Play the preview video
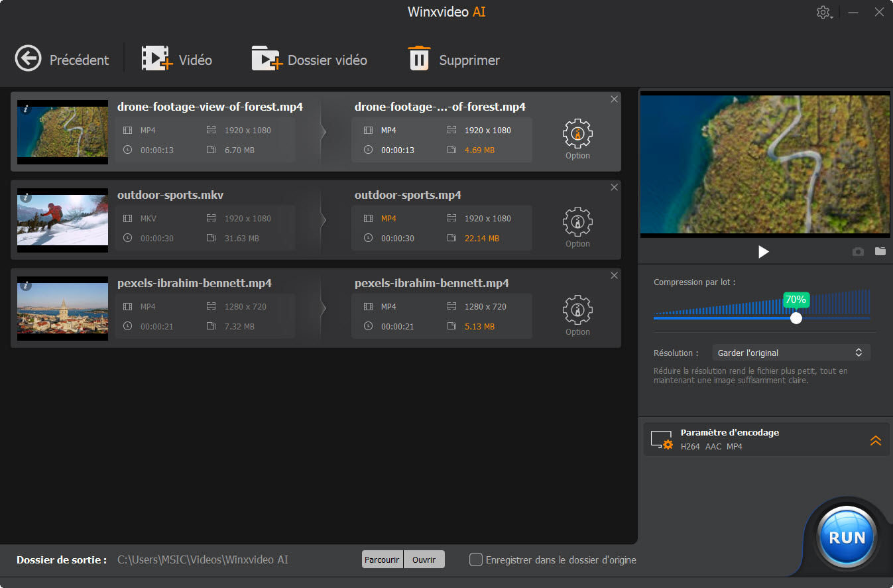 (764, 252)
